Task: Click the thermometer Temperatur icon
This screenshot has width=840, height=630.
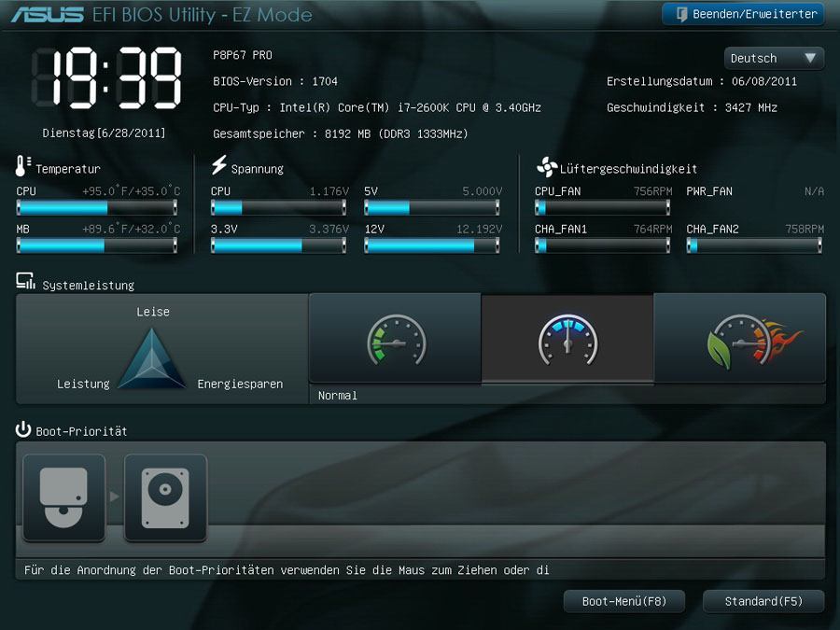Action: (x=22, y=166)
